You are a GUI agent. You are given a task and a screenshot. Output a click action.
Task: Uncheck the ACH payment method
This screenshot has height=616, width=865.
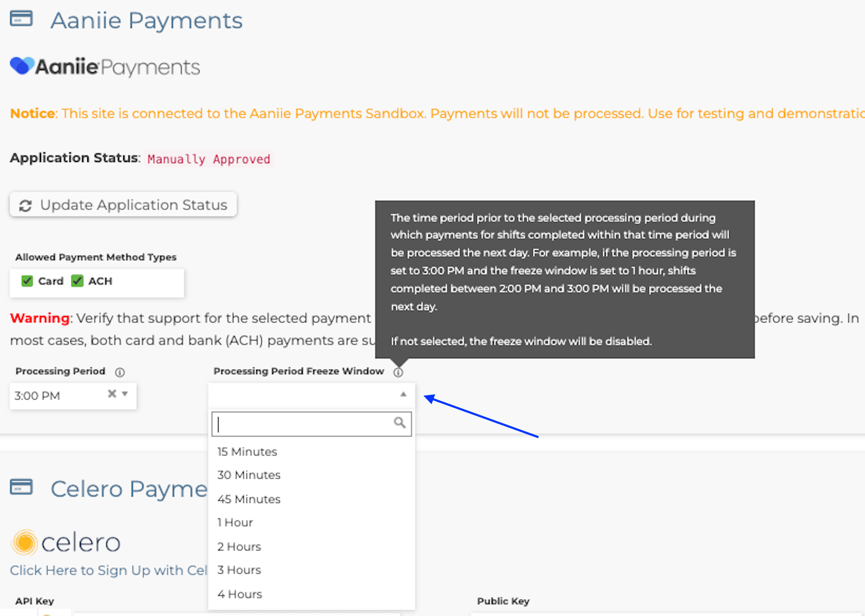click(77, 281)
